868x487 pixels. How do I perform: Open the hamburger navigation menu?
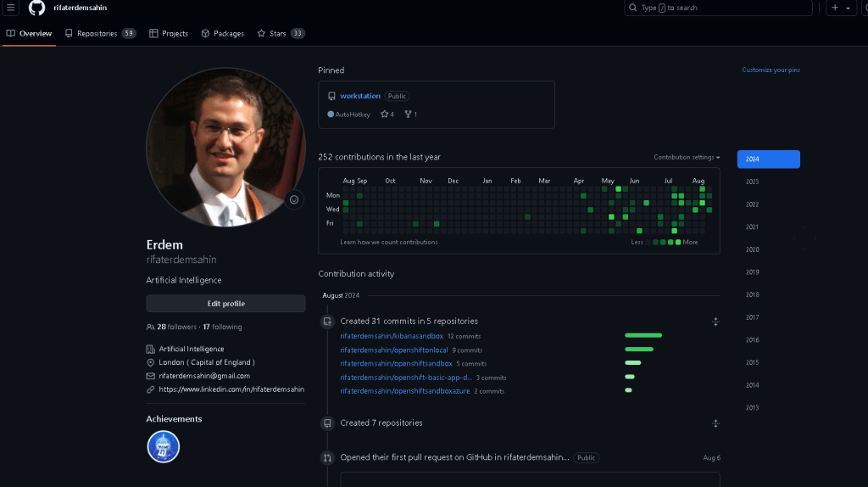pyautogui.click(x=10, y=8)
